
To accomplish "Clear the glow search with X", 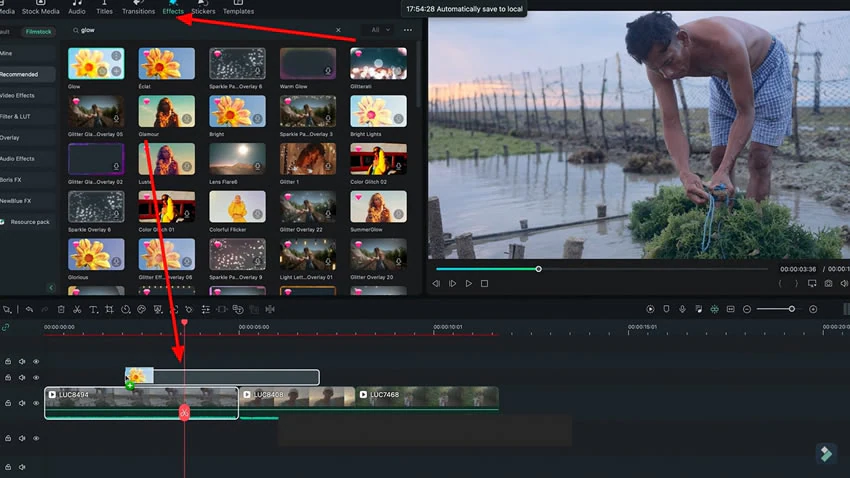I will point(338,30).
